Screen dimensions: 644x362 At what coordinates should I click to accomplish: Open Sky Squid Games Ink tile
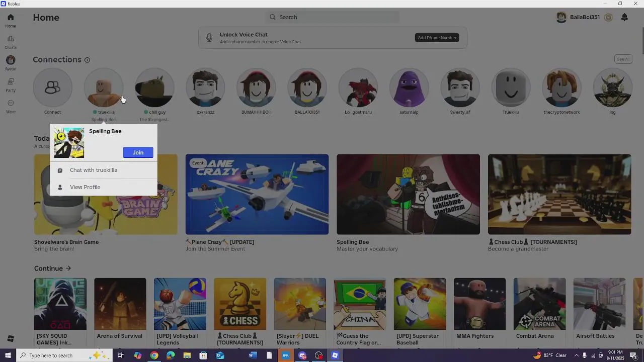pos(60,304)
